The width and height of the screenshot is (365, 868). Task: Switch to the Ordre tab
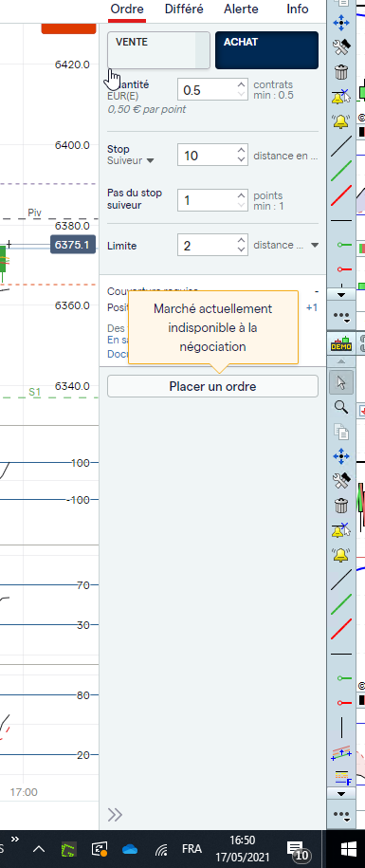pos(127,9)
